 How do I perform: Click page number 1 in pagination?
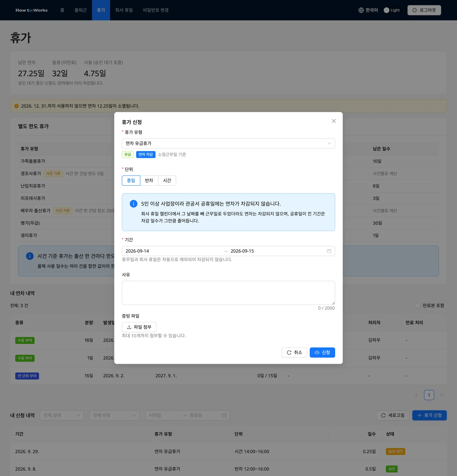point(429,395)
